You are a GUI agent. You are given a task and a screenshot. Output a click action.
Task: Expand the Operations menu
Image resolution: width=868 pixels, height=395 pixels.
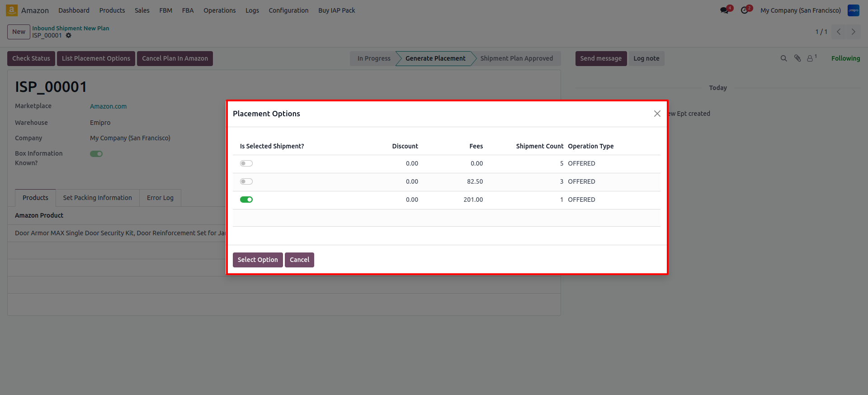click(x=219, y=10)
